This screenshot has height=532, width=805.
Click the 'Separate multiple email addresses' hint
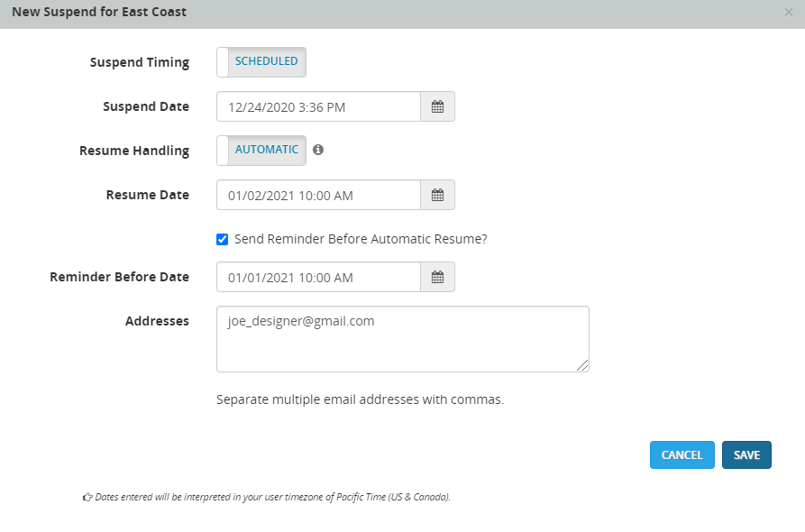pyautogui.click(x=360, y=399)
